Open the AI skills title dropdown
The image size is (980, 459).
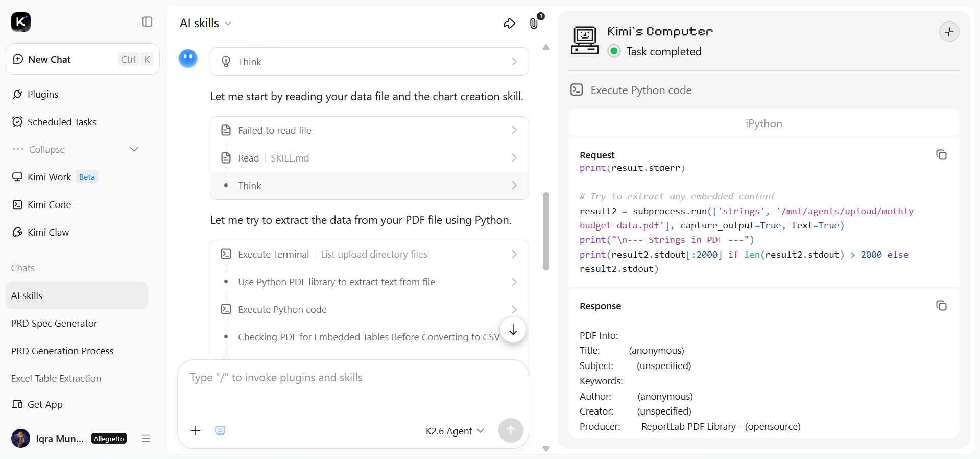tap(206, 24)
